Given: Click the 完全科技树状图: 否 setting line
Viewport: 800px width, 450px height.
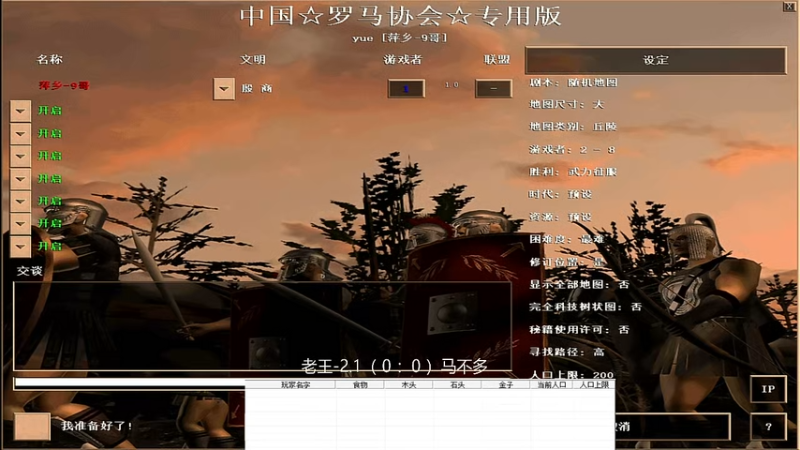Looking at the screenshot, I should coord(585,307).
